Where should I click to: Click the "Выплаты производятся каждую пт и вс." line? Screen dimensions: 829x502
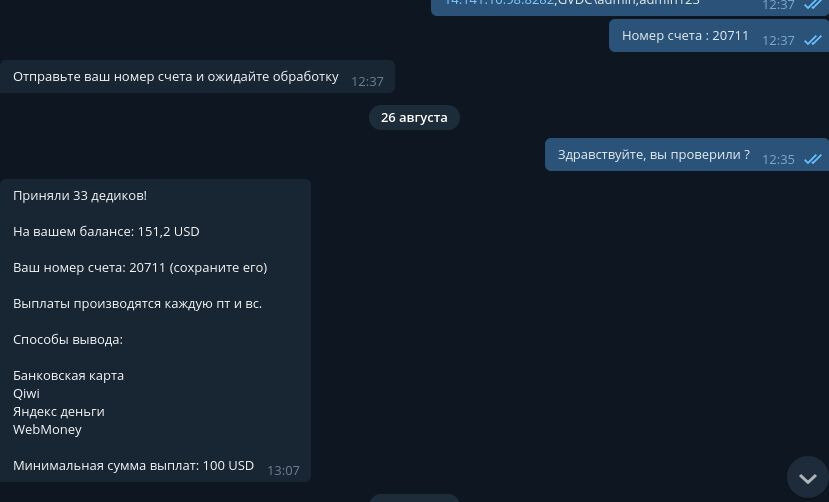[x=137, y=304]
